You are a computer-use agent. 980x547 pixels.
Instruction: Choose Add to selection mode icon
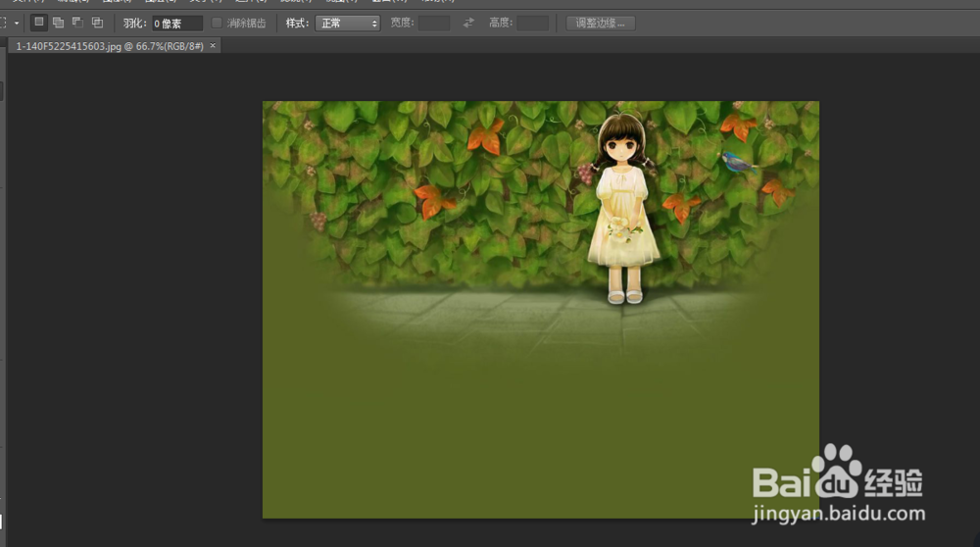(58, 23)
